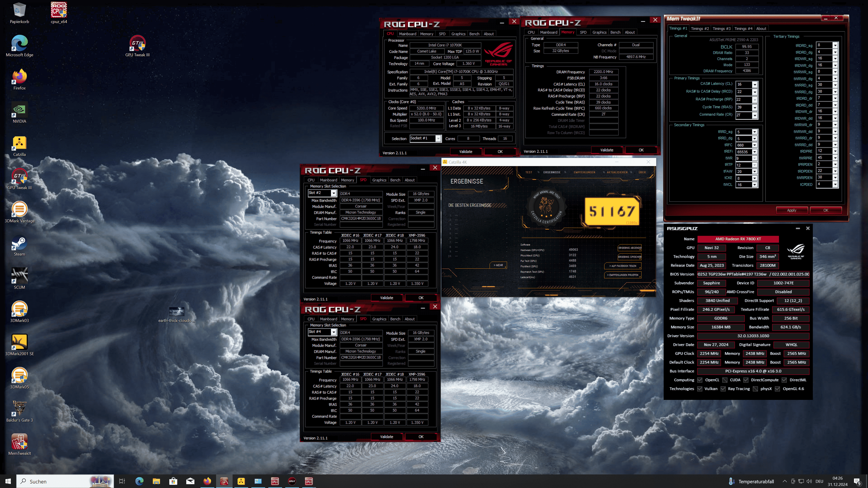868x488 pixels.
Task: Select the Catzilla taskbar icon
Action: 241,481
